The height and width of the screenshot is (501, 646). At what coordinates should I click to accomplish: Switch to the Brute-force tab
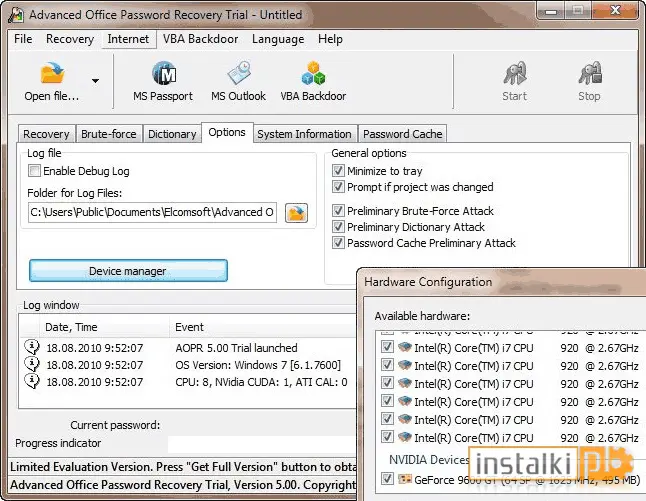109,134
